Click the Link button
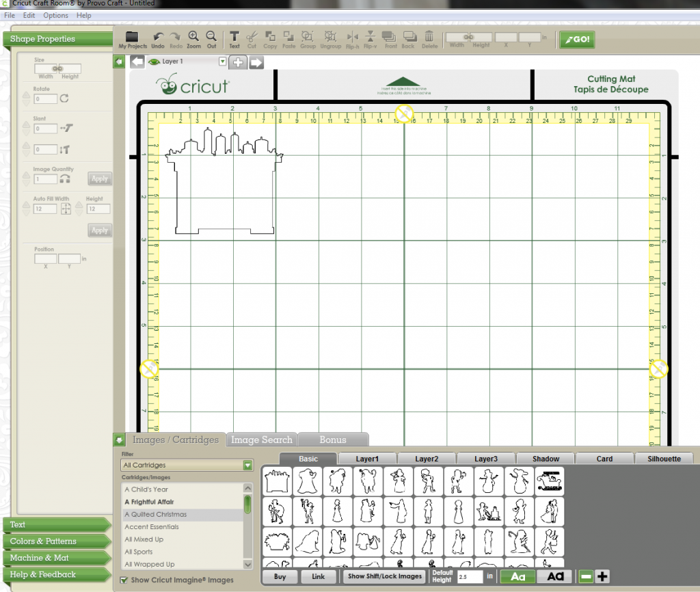The width and height of the screenshot is (700, 592). click(x=319, y=576)
